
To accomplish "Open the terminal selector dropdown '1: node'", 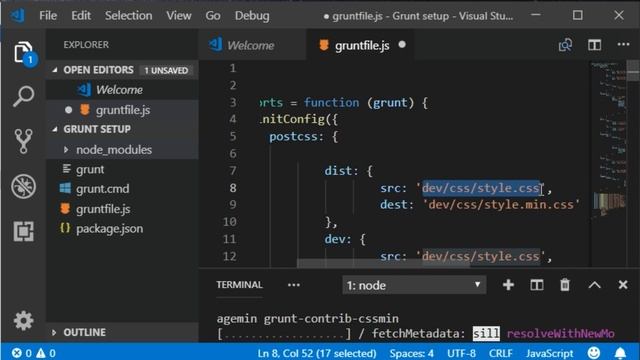I will point(414,285).
